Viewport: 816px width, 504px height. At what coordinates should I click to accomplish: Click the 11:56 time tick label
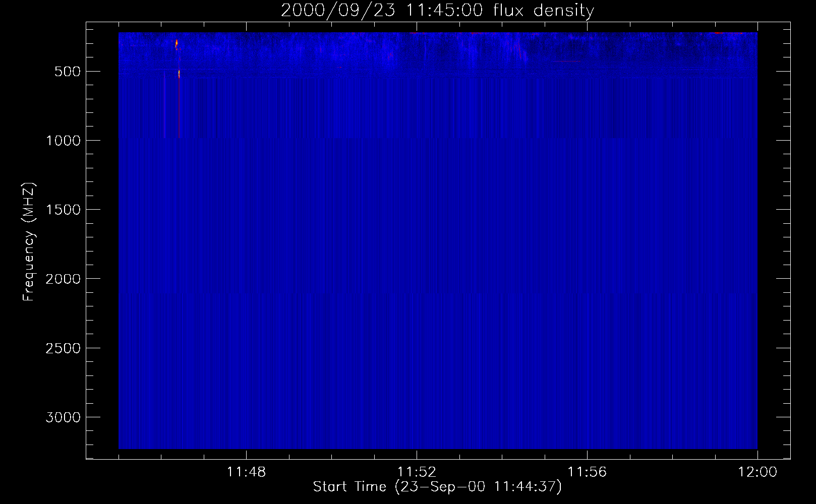click(587, 472)
